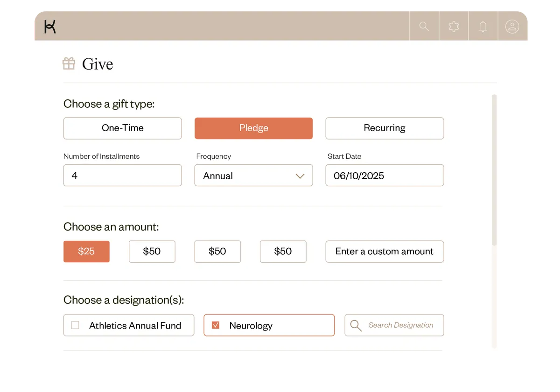Click magnifier icon in Search Designation field
The width and height of the screenshot is (560, 392).
pyautogui.click(x=356, y=325)
